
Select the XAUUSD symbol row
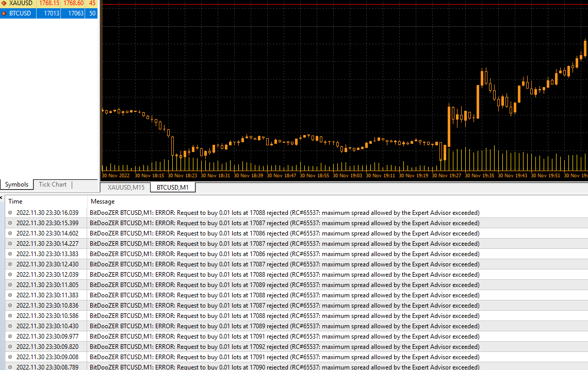(49, 4)
